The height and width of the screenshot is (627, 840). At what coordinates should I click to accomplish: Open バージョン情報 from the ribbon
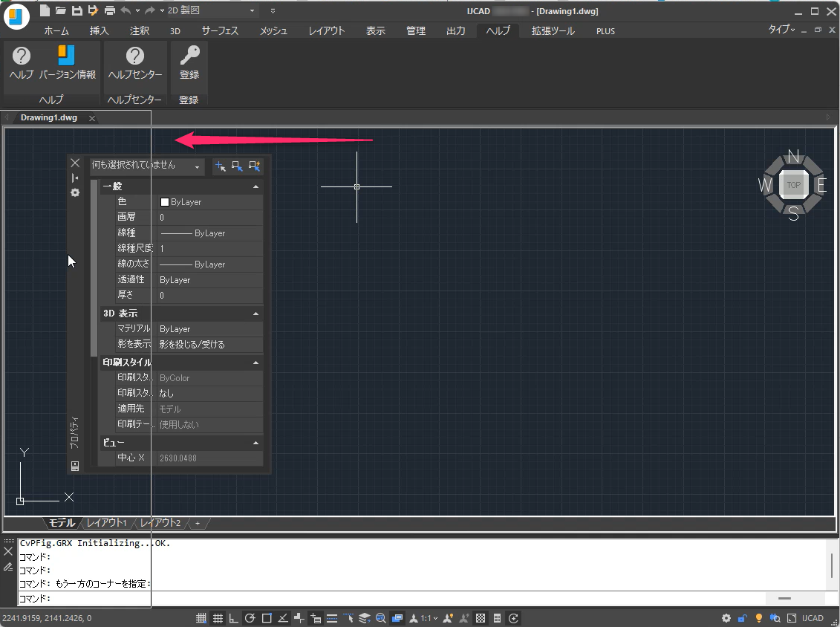click(x=67, y=62)
